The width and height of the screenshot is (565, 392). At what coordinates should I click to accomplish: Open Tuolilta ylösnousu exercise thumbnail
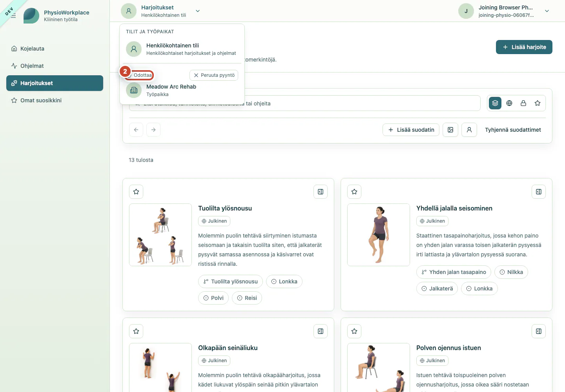[x=160, y=235]
